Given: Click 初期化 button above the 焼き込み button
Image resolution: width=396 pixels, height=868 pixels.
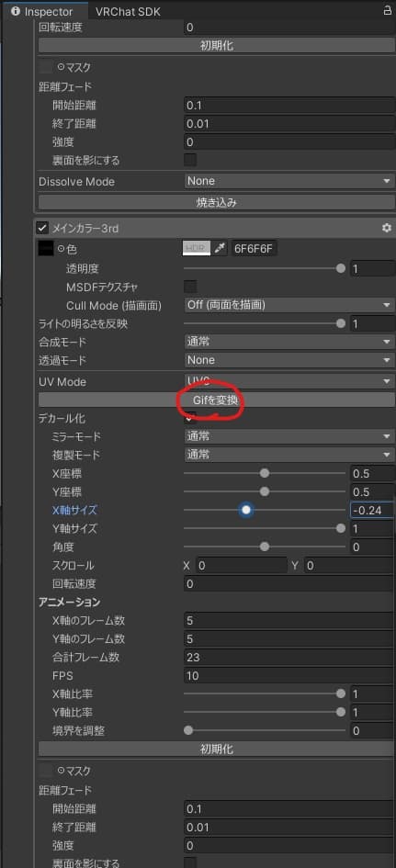Looking at the screenshot, I should (x=217, y=46).
